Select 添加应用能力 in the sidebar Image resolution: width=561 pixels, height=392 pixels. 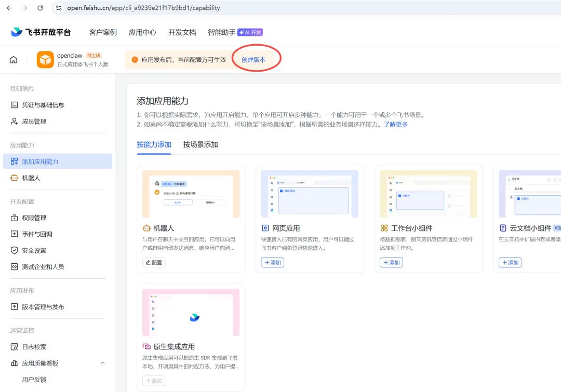58,161
